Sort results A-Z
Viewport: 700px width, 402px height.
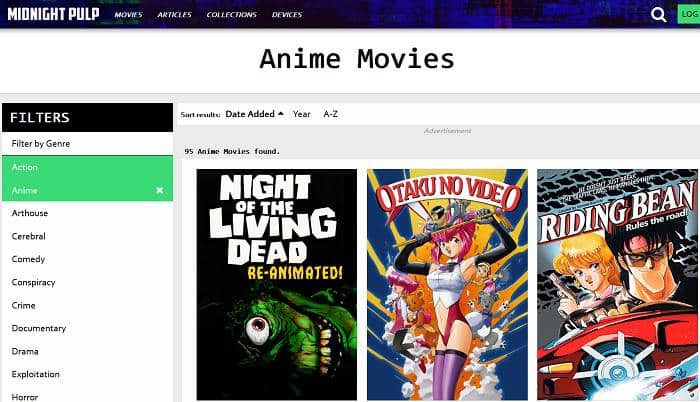330,114
